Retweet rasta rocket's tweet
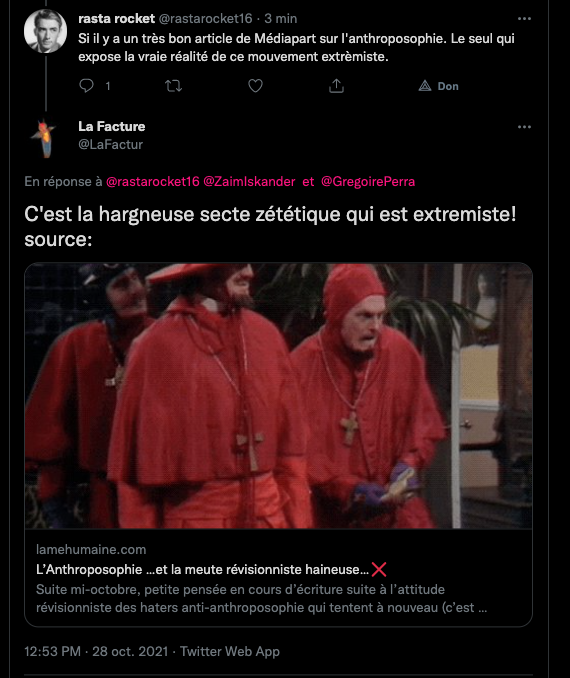The width and height of the screenshot is (570, 678). coord(173,86)
